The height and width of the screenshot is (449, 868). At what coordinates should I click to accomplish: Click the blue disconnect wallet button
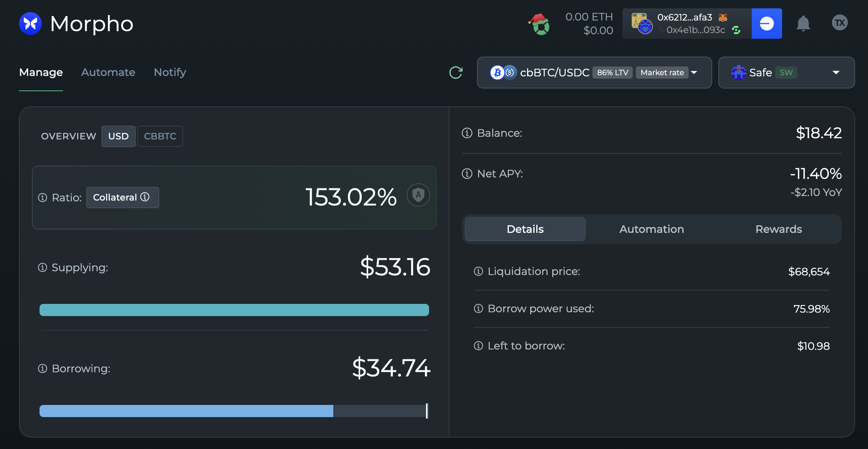point(767,24)
